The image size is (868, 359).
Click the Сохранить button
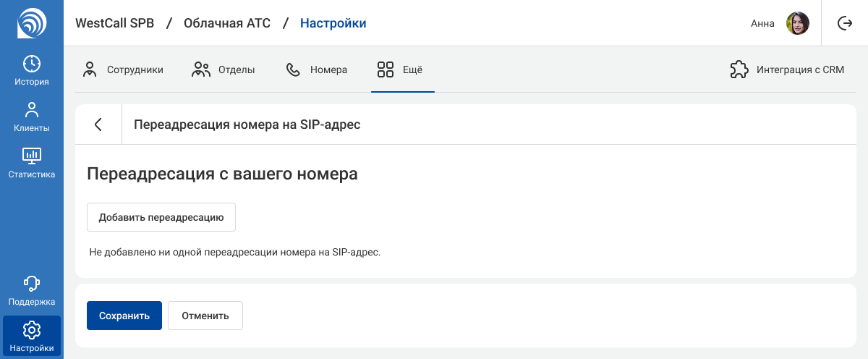[x=124, y=316]
